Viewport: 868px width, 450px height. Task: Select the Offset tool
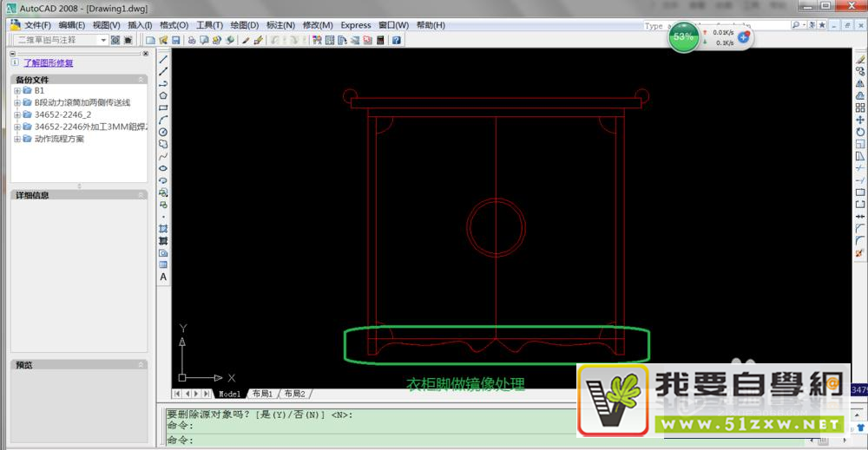[x=859, y=95]
